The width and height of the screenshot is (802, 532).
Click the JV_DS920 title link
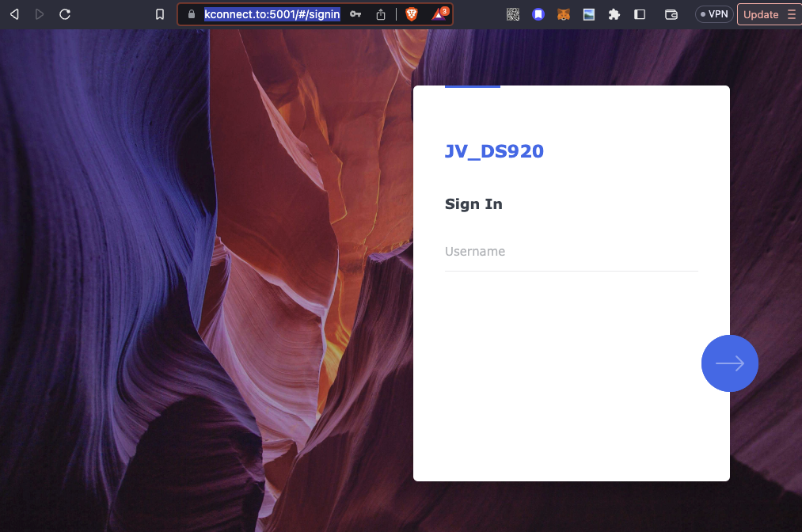(x=494, y=151)
